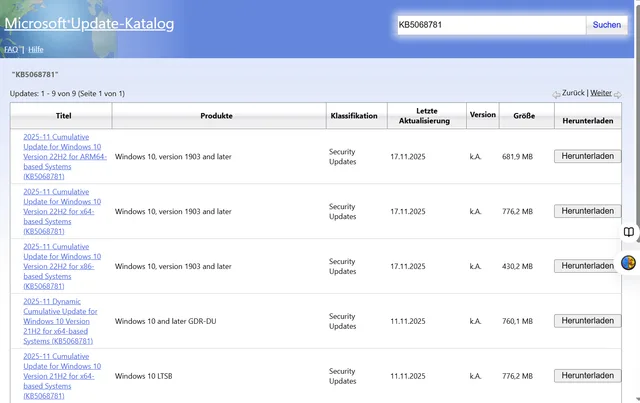Viewport: 640px width, 403px height.
Task: Sort by Klassifikation column header
Action: (354, 116)
